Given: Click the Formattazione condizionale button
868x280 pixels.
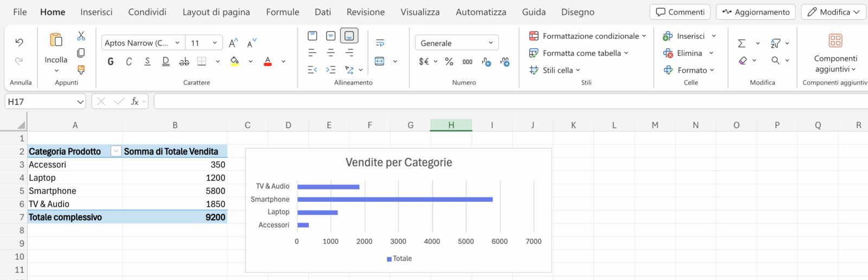Looking at the screenshot, I should (587, 36).
